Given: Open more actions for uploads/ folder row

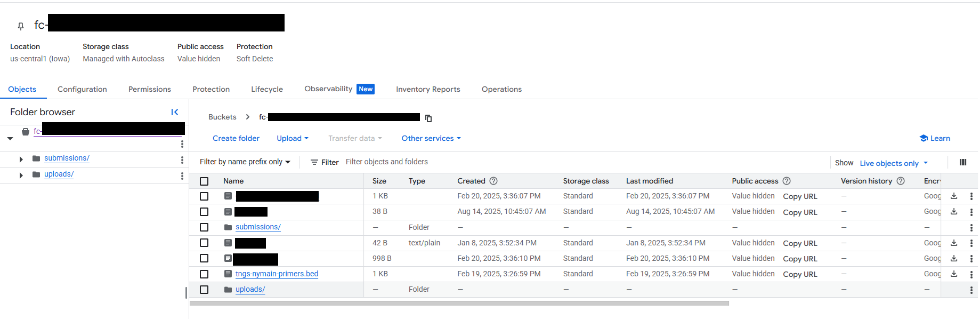Looking at the screenshot, I should 971,290.
